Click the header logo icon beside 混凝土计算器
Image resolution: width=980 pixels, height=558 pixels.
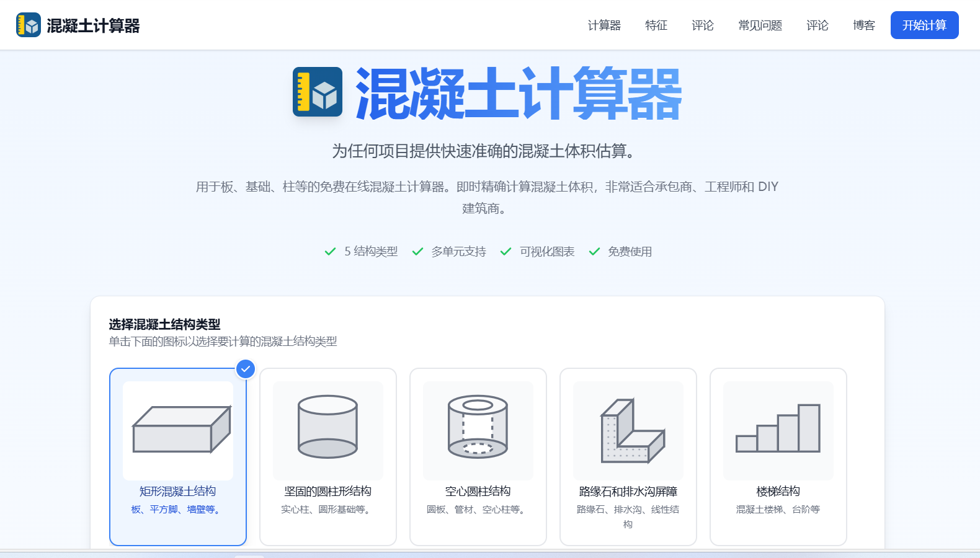click(x=29, y=25)
